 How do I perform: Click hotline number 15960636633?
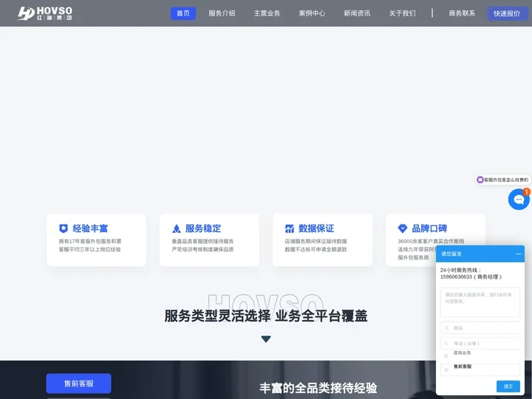(x=456, y=277)
